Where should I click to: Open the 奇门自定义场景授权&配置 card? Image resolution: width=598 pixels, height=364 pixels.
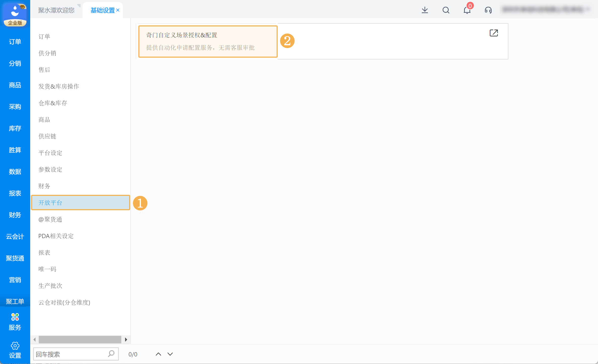208,41
